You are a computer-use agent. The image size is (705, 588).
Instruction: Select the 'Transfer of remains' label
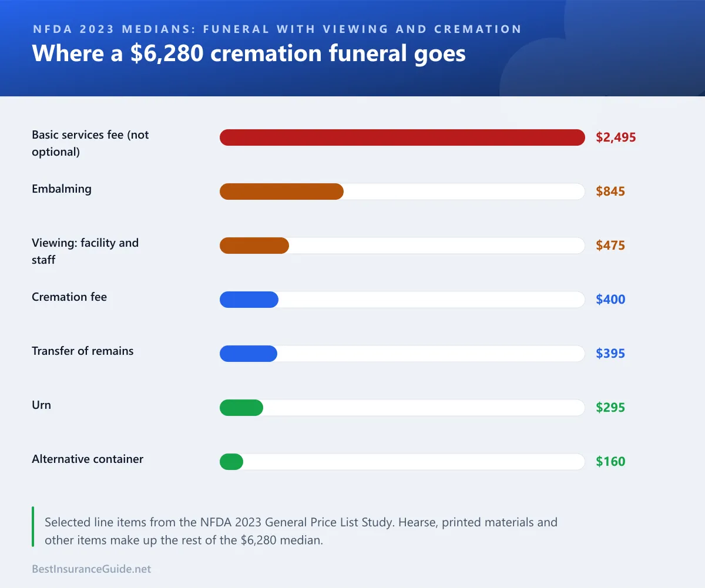(83, 351)
